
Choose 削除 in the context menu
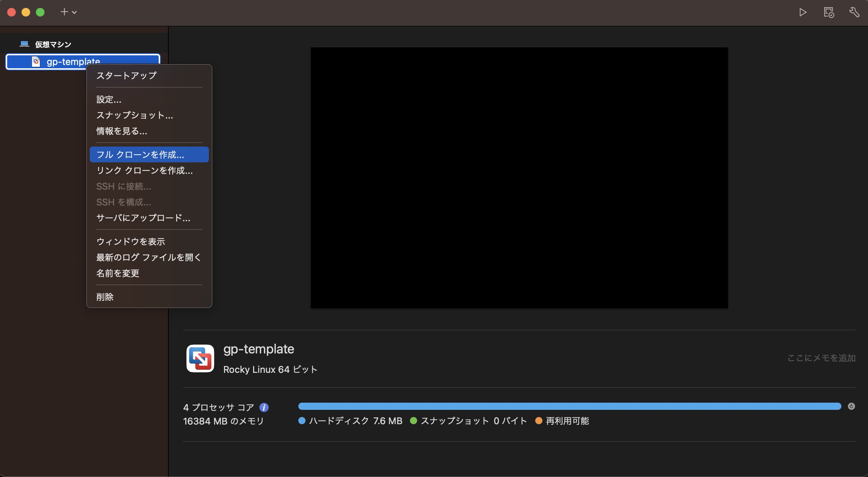point(105,297)
